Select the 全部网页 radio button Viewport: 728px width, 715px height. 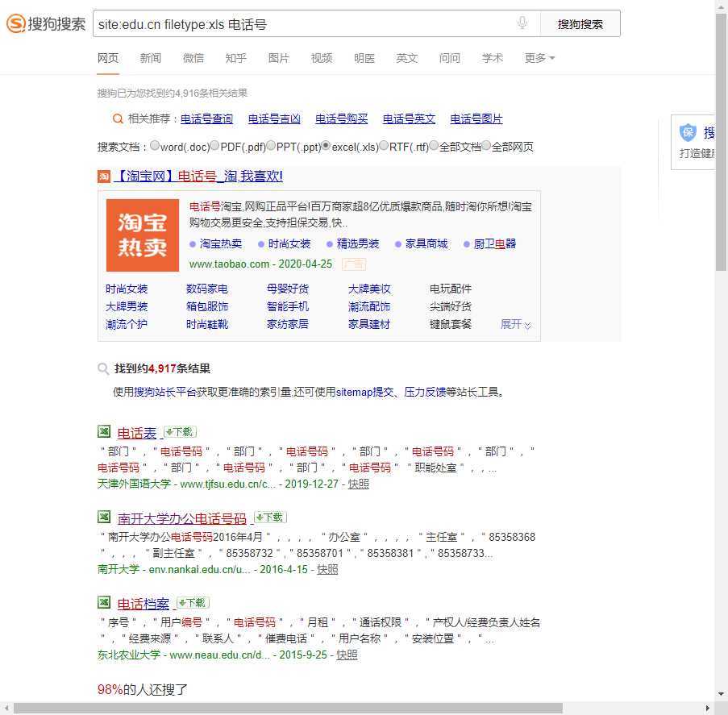click(486, 146)
